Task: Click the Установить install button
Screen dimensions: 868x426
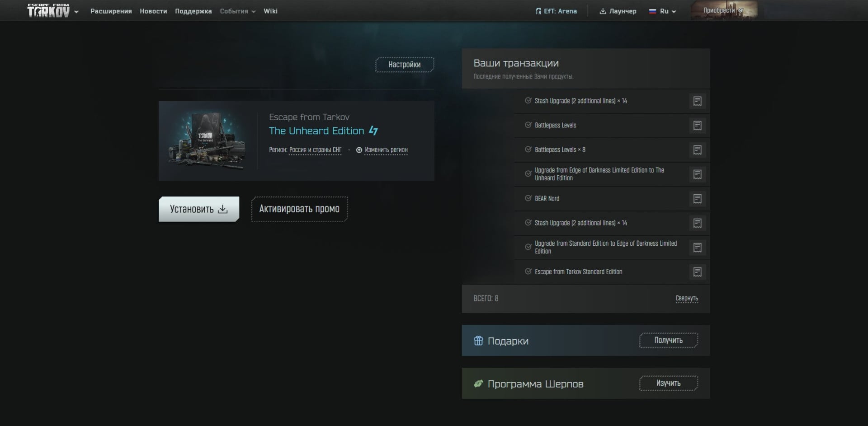Action: [x=199, y=209]
